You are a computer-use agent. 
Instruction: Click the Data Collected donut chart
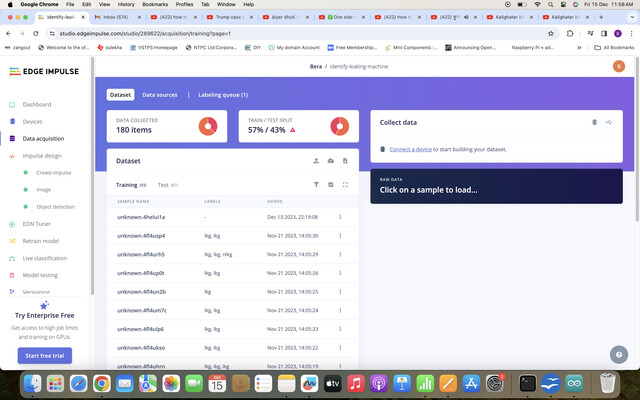(x=208, y=126)
